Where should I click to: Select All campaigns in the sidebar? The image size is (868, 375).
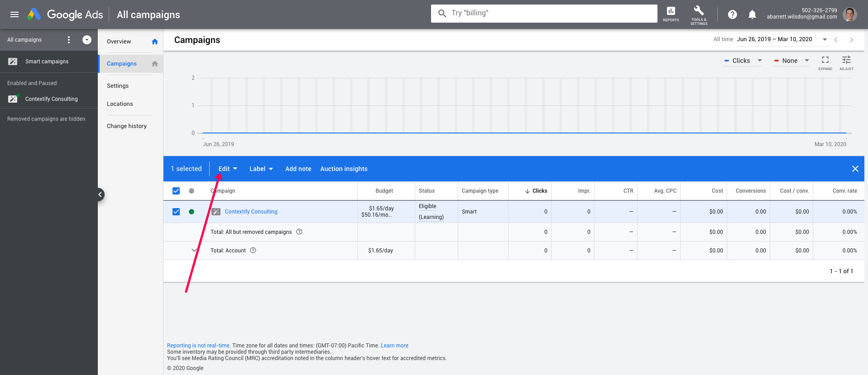(24, 40)
